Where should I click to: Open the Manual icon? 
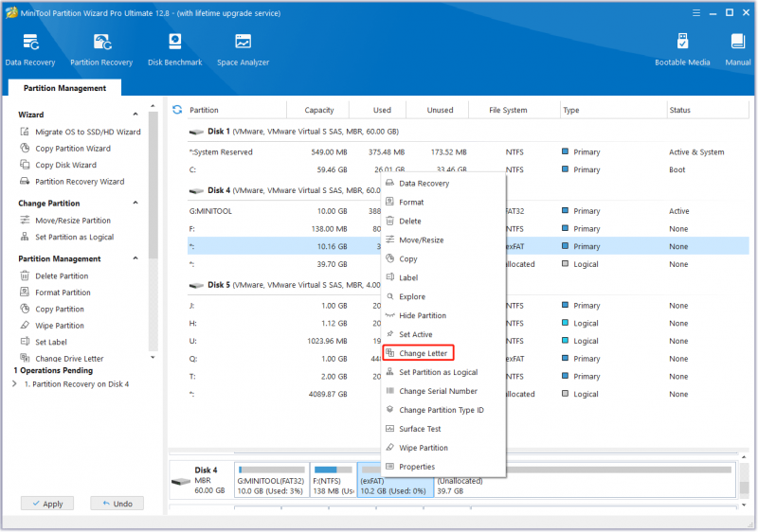click(x=738, y=49)
